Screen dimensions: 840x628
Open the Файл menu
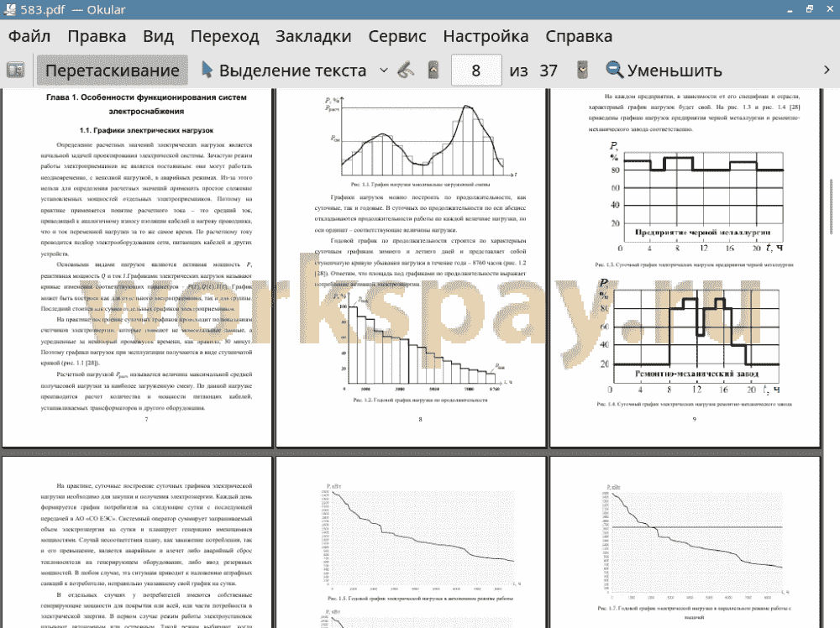tap(29, 36)
